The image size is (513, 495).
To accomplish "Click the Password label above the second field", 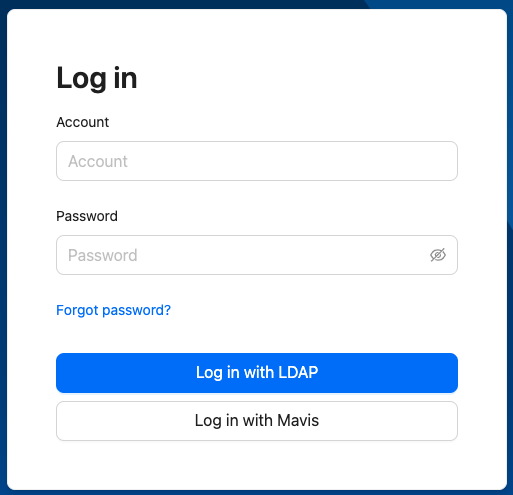I will [x=87, y=216].
